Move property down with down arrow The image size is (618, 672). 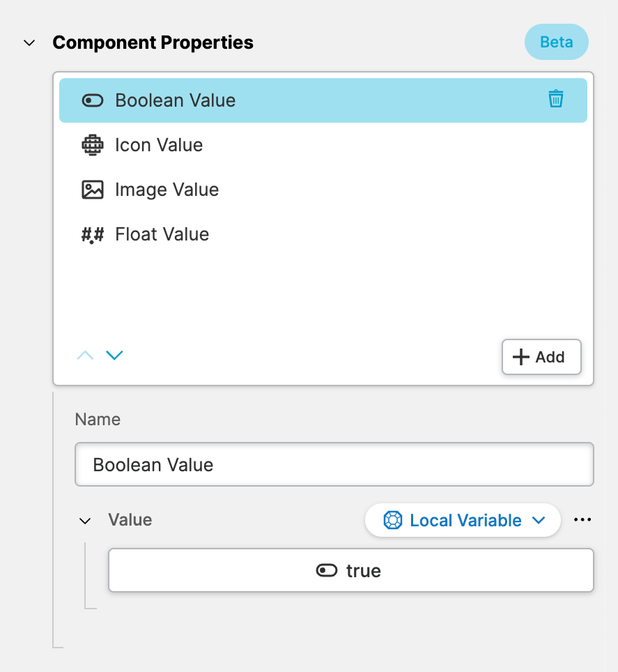(x=114, y=356)
